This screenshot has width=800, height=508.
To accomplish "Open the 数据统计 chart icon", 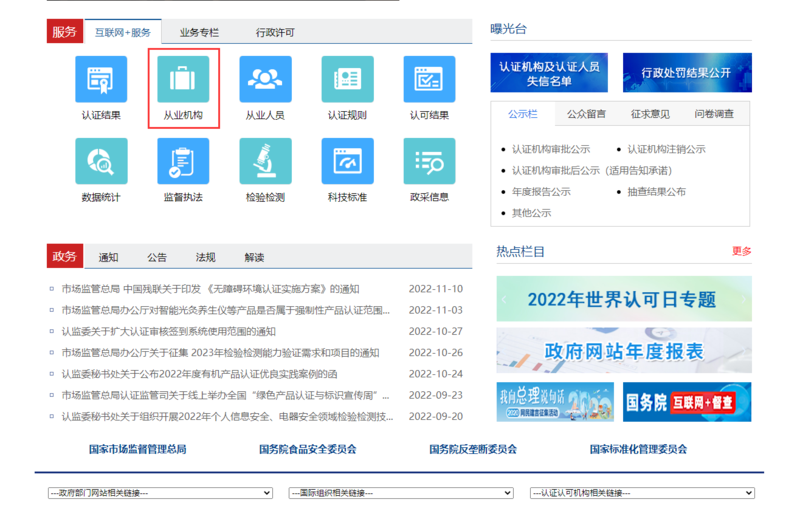I will pyautogui.click(x=101, y=161).
